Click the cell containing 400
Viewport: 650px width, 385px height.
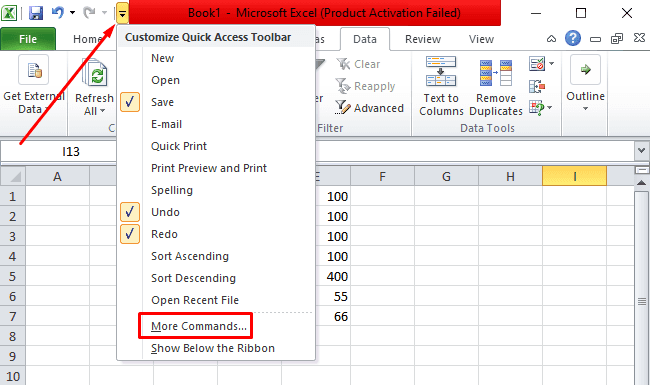pyautogui.click(x=333, y=276)
